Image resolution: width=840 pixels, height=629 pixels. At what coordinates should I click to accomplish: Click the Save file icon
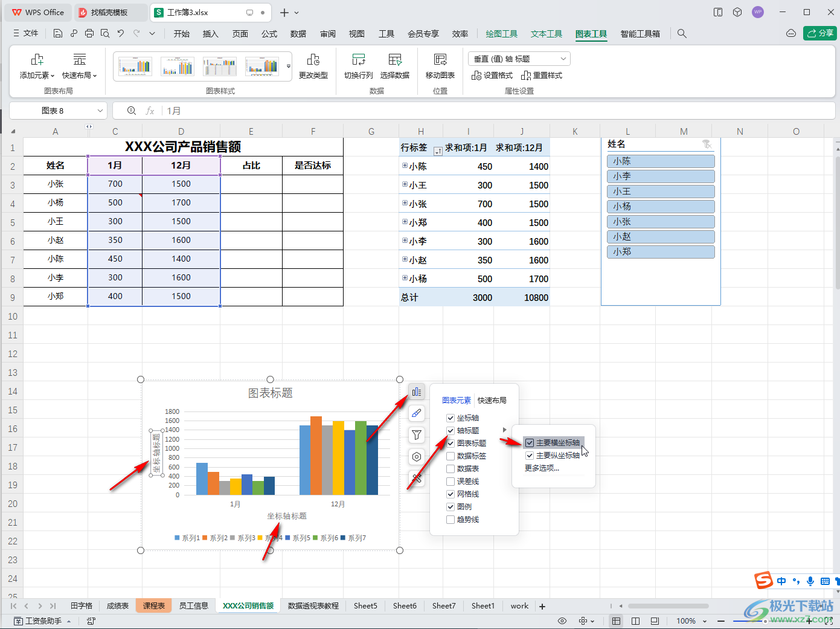tap(58, 34)
